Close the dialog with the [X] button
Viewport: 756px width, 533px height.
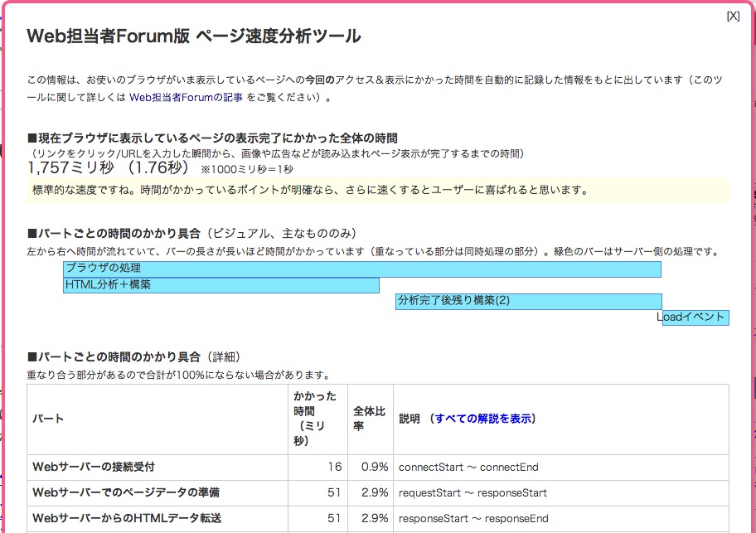733,17
